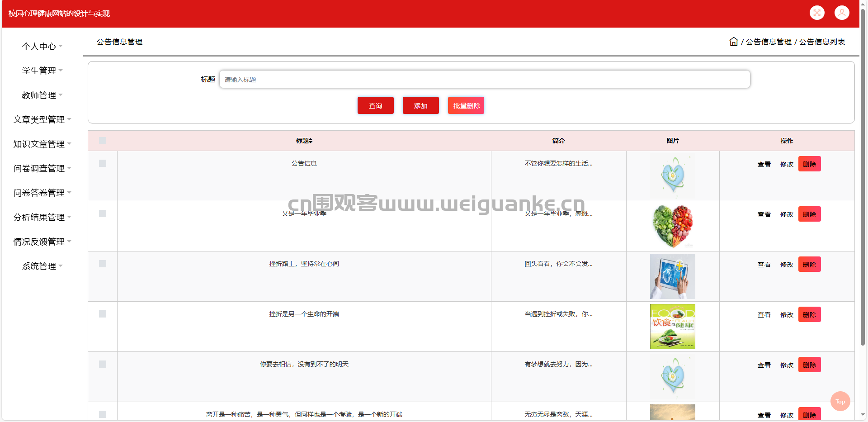Viewport: 868px width, 422px height.
Task: Sort the table by 标题 column arrows
Action: [311, 141]
